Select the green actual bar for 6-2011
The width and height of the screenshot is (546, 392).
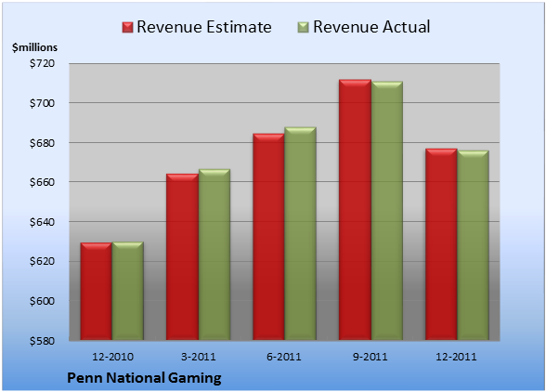[x=300, y=233]
